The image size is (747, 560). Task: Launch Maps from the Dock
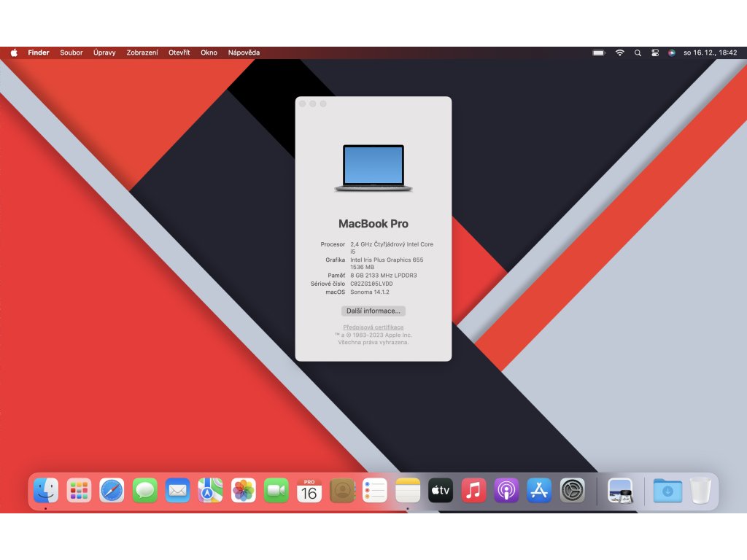pos(211,490)
